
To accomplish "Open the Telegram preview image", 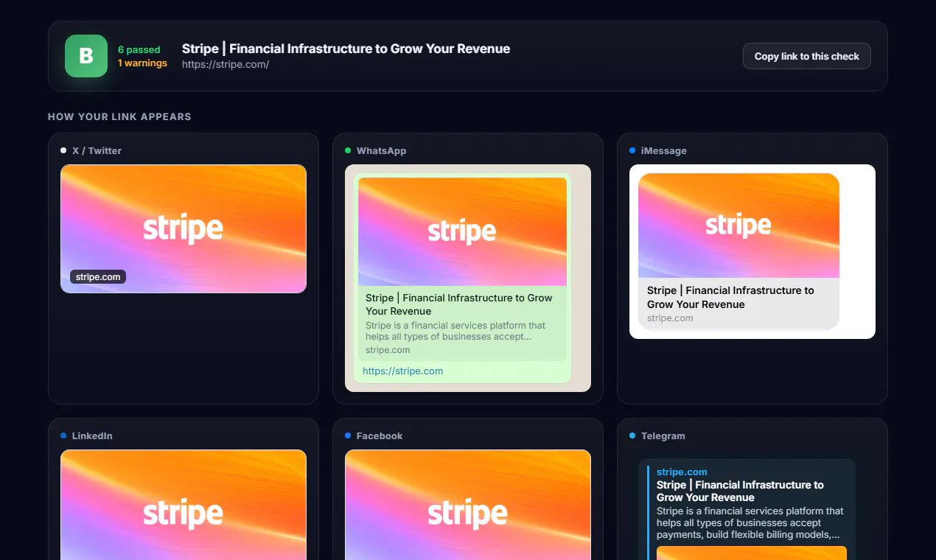I will click(752, 553).
